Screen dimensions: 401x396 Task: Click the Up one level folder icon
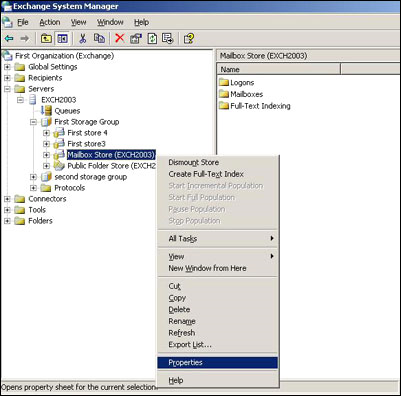click(x=46, y=39)
